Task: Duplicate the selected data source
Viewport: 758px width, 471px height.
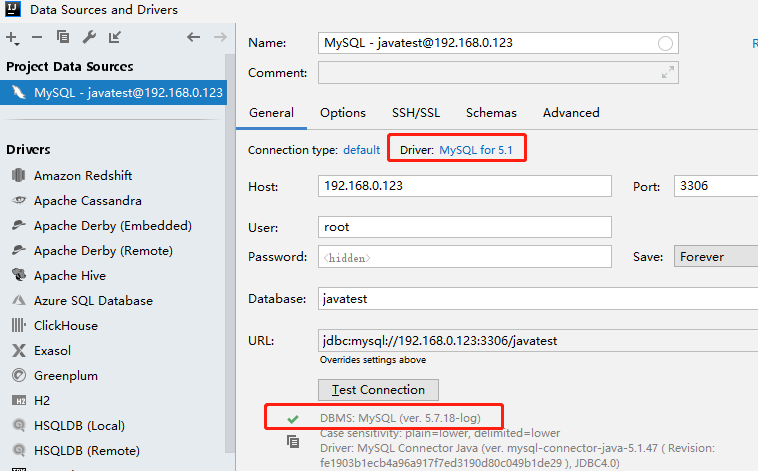Action: pyautogui.click(x=63, y=37)
